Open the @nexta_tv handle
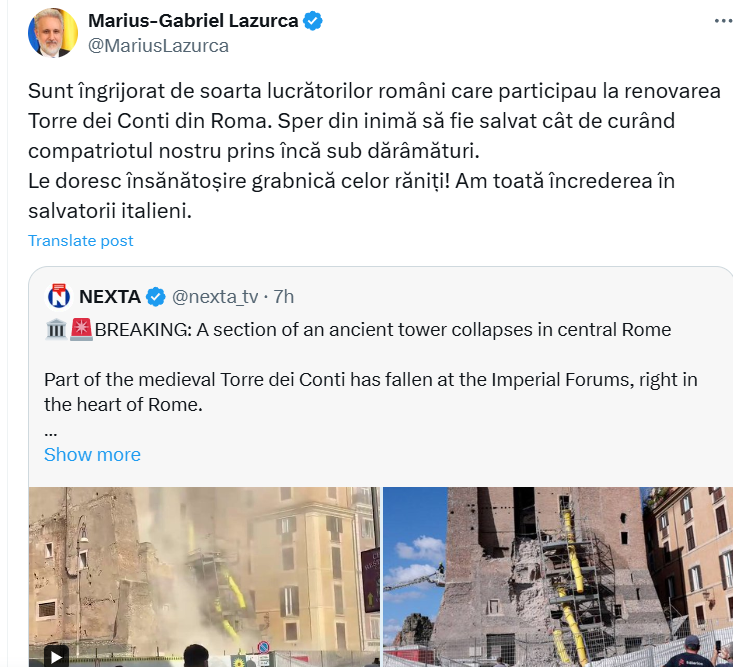 coord(215,297)
